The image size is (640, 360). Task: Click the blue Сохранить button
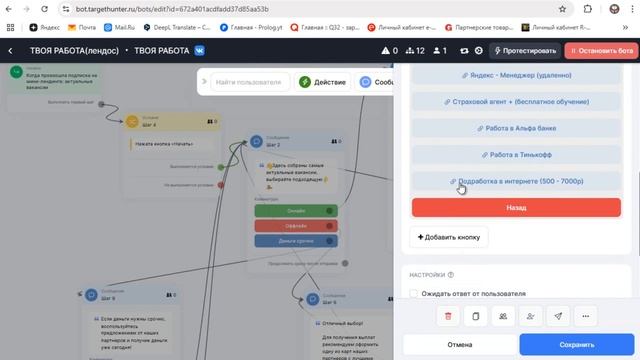[x=577, y=344]
